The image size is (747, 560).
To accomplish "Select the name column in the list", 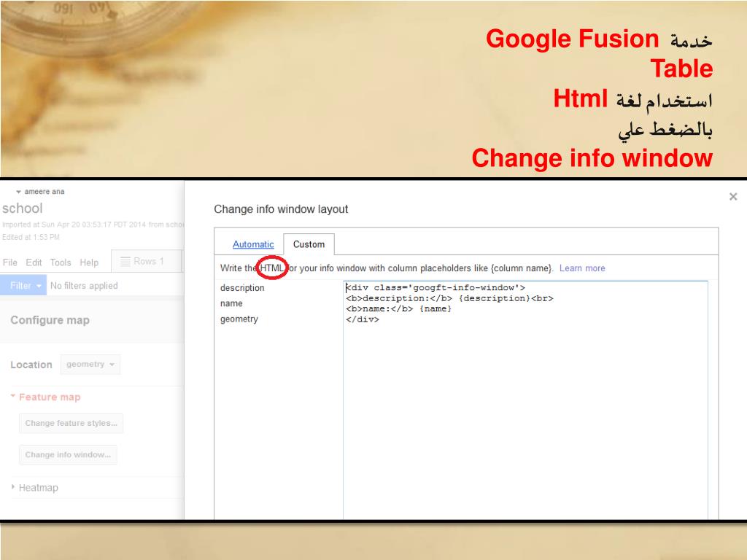I will click(231, 303).
